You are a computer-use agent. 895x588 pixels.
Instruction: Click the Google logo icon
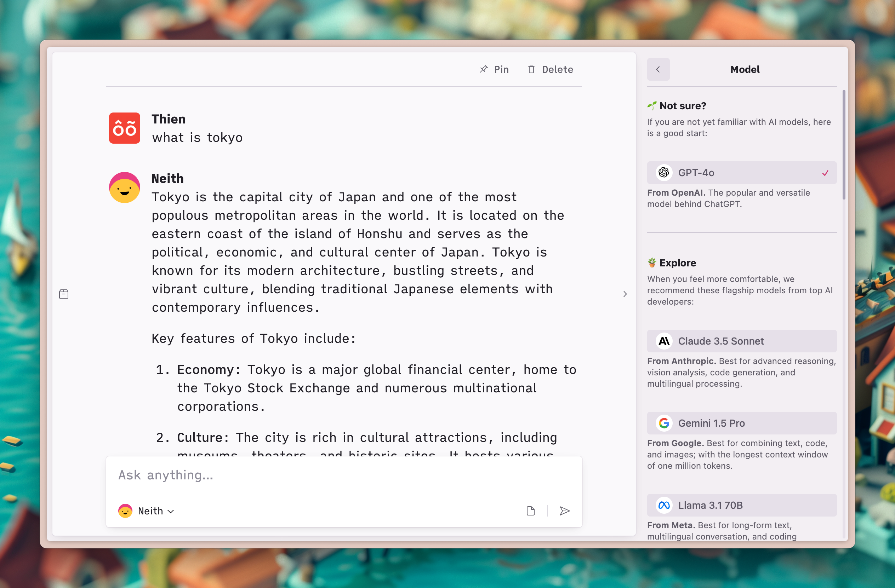coord(664,423)
